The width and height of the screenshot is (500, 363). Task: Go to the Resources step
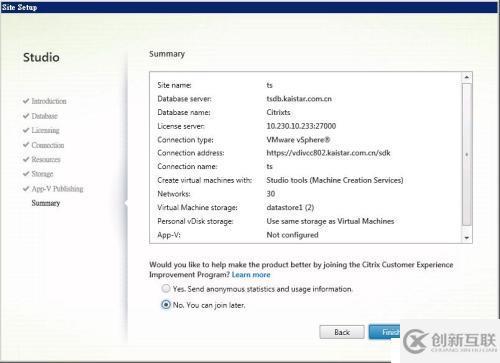click(x=46, y=159)
